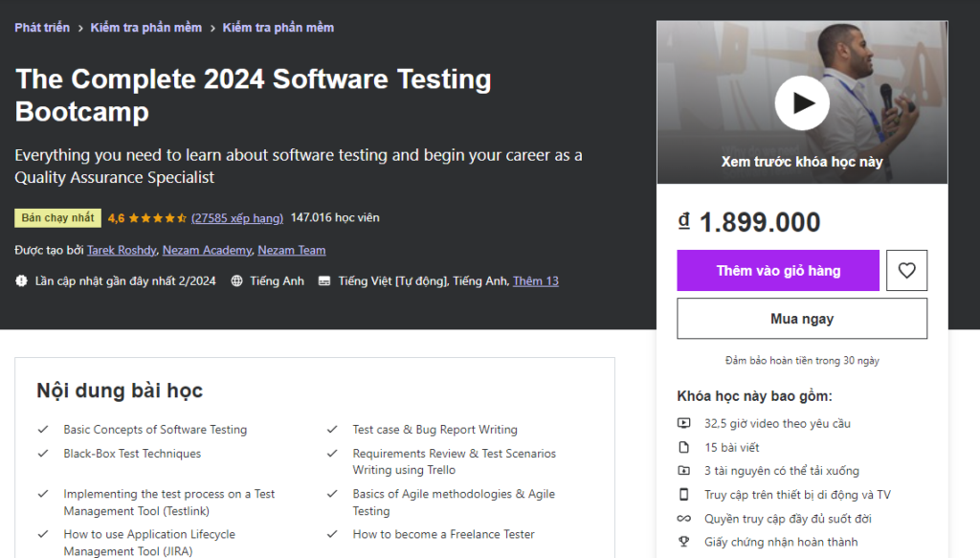Screen dimensions: 980x558
Task: Expand more subtitle languages via Thêm 13
Action: [535, 281]
